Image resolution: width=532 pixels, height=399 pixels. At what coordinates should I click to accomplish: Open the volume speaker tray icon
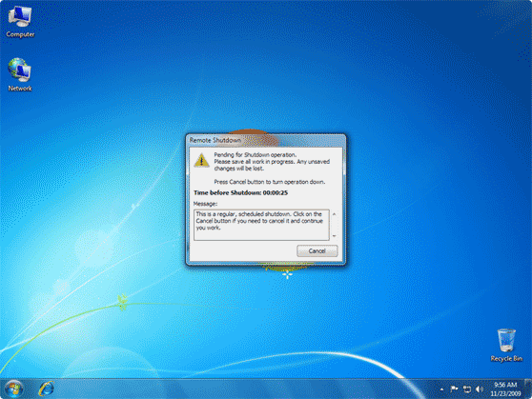479,389
